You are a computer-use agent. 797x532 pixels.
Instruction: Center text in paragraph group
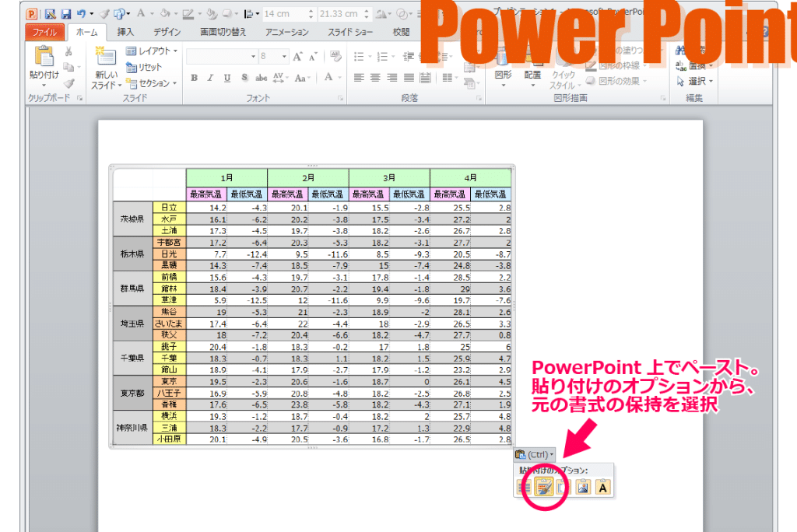click(375, 78)
